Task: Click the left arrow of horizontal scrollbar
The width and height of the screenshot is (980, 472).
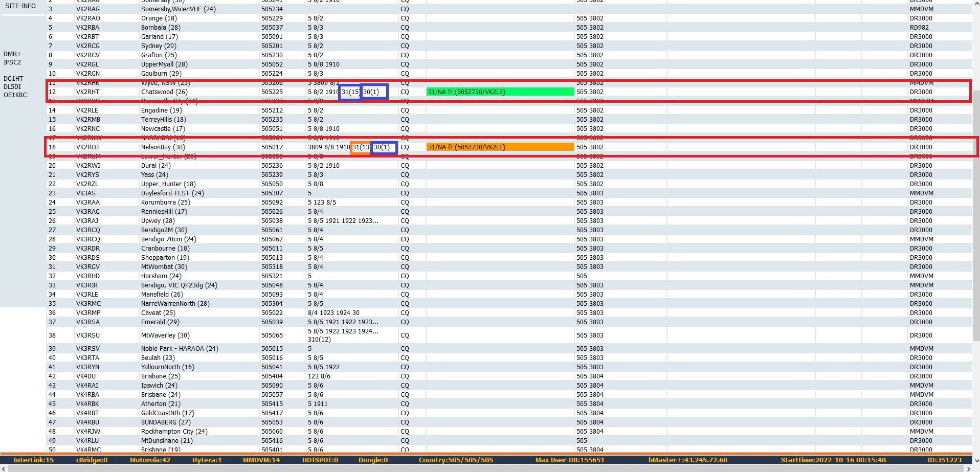Action: (4, 468)
